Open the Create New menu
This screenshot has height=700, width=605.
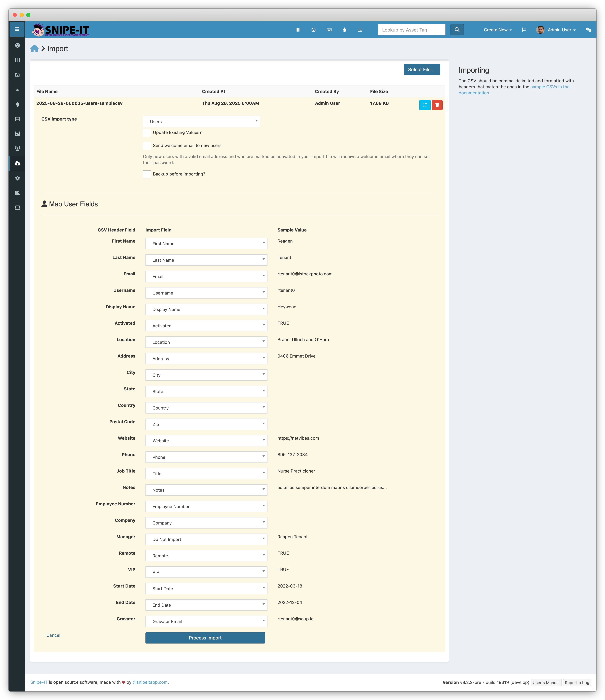pos(498,30)
